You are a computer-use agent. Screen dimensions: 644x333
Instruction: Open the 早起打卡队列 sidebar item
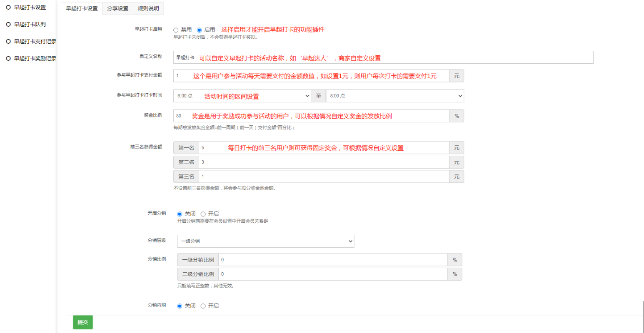click(x=30, y=25)
